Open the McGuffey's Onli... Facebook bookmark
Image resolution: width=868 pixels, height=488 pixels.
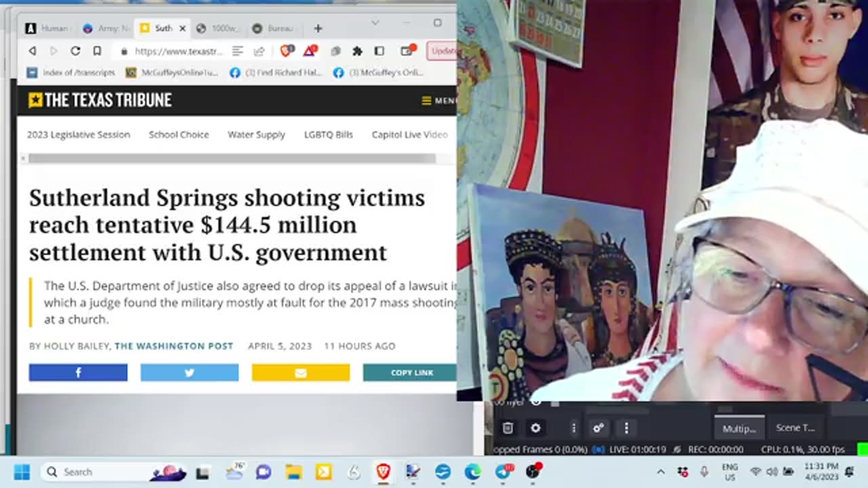(x=378, y=73)
